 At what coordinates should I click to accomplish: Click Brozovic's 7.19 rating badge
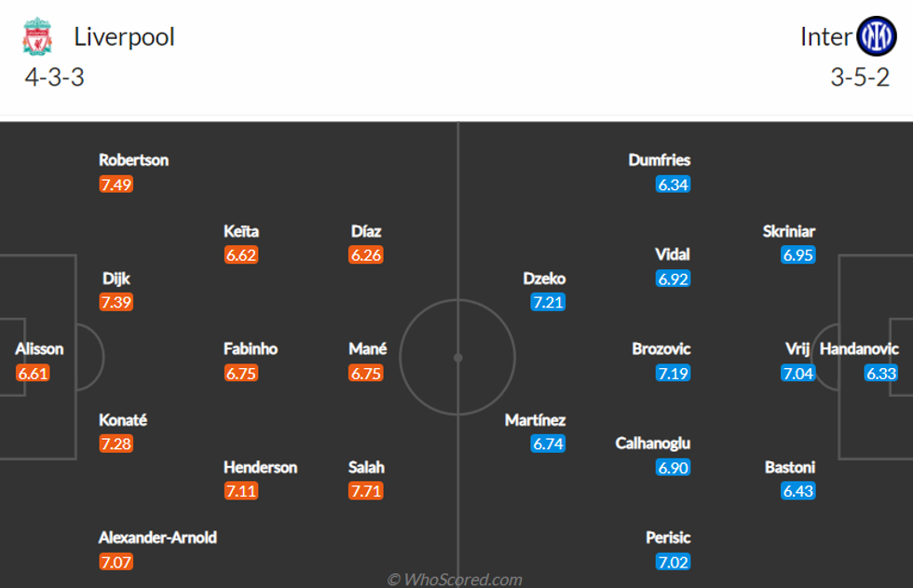pos(674,373)
